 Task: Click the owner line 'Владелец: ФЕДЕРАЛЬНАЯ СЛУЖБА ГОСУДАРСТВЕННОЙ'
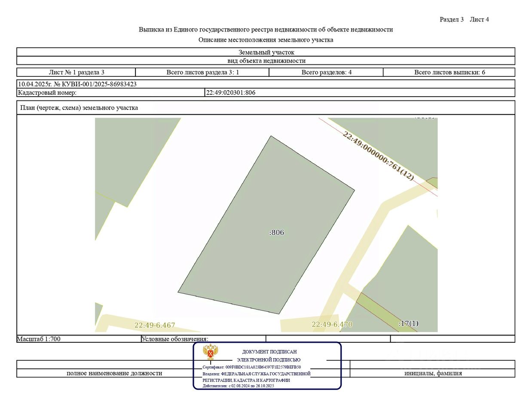(257, 374)
